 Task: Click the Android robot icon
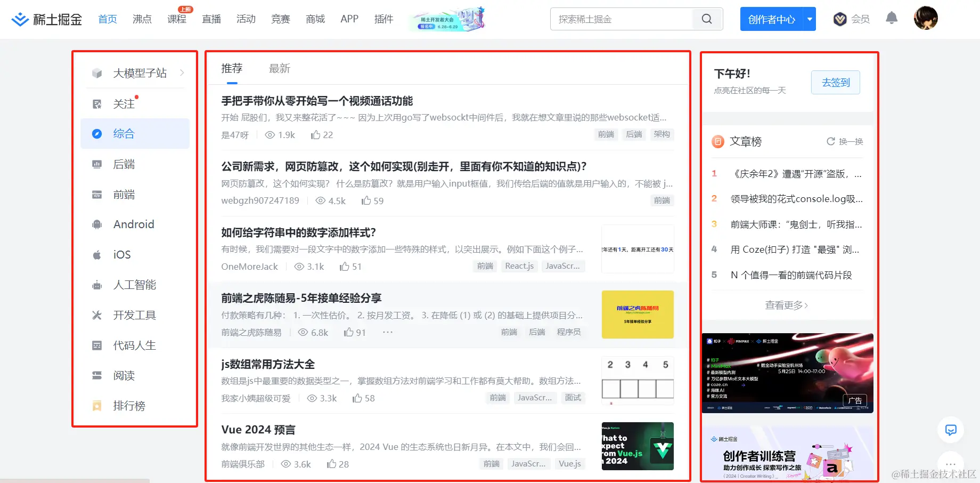pos(97,224)
